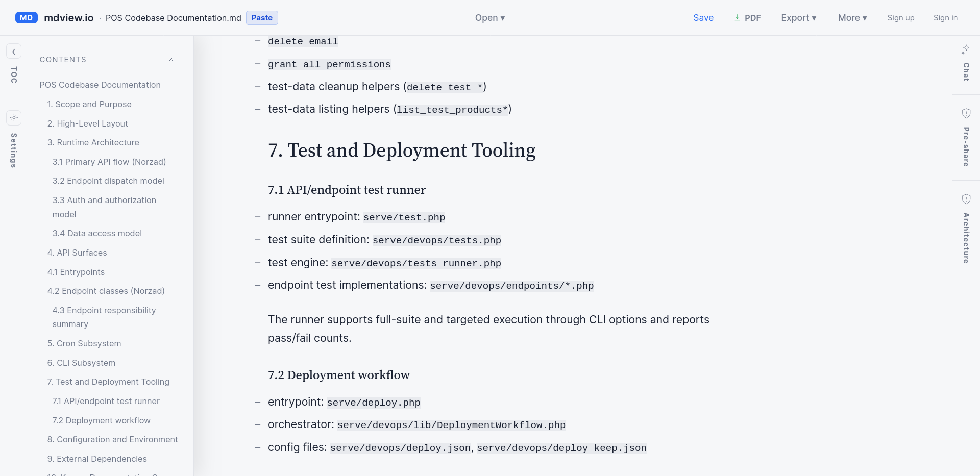Image resolution: width=980 pixels, height=476 pixels.
Task: Click the grant_all_permissions list item
Action: tap(329, 64)
